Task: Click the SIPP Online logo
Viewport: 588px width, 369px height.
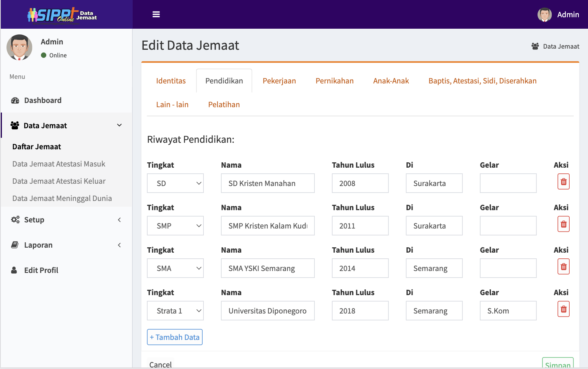Action: 62,15
